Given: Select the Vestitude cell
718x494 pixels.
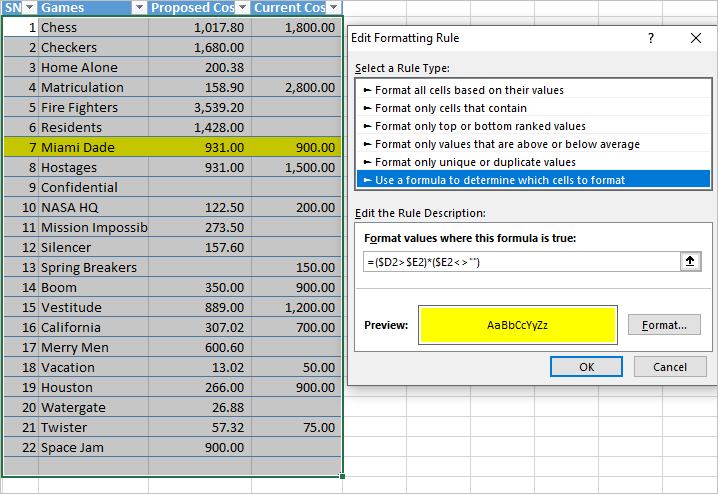Looking at the screenshot, I should coord(93,307).
